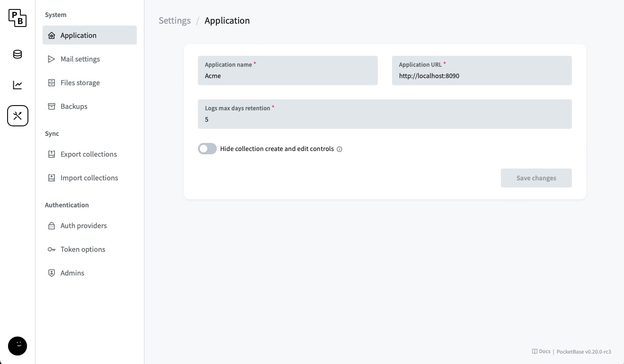
Task: Select Admins under Authentication
Action: point(72,273)
